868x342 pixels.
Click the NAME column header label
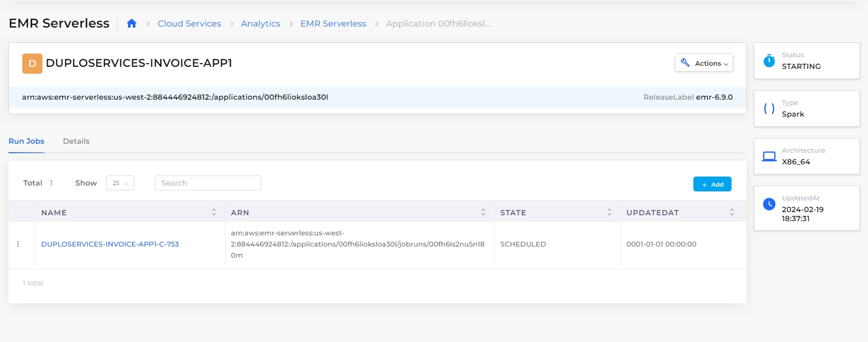pyautogui.click(x=54, y=213)
